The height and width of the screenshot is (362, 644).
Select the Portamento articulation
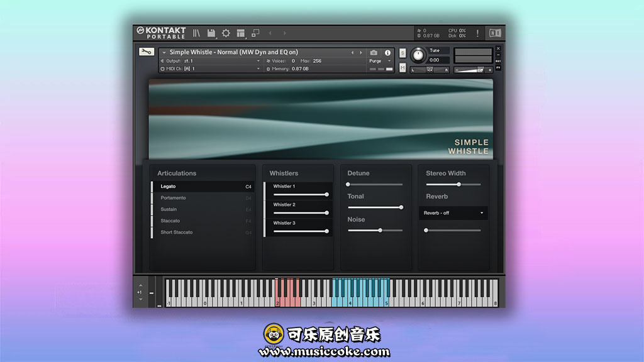pyautogui.click(x=203, y=198)
